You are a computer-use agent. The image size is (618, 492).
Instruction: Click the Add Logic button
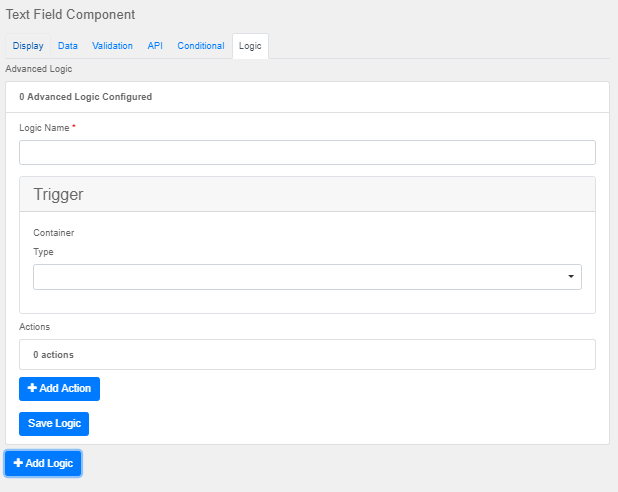coord(43,463)
